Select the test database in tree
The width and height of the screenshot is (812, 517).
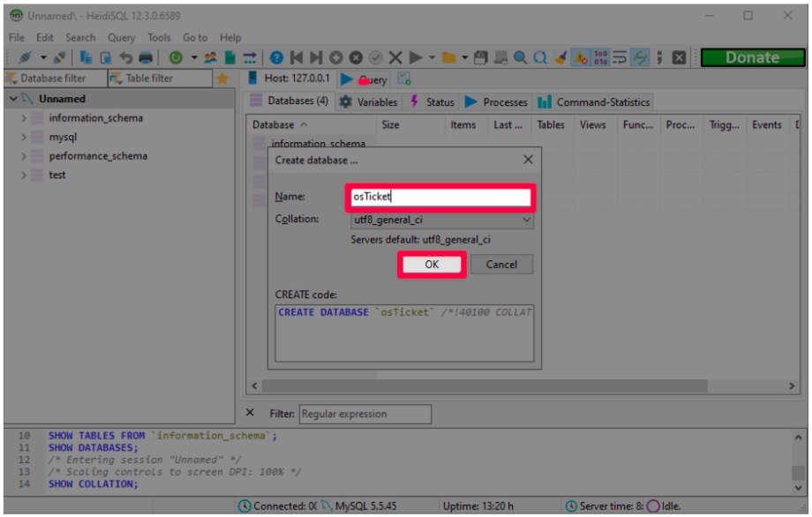(x=57, y=175)
